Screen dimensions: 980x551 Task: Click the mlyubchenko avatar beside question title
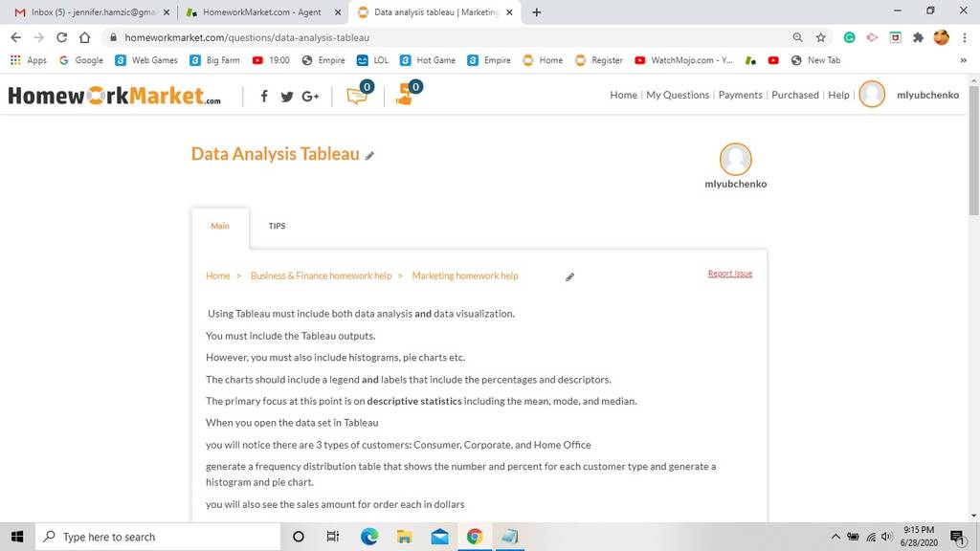pyautogui.click(x=736, y=160)
